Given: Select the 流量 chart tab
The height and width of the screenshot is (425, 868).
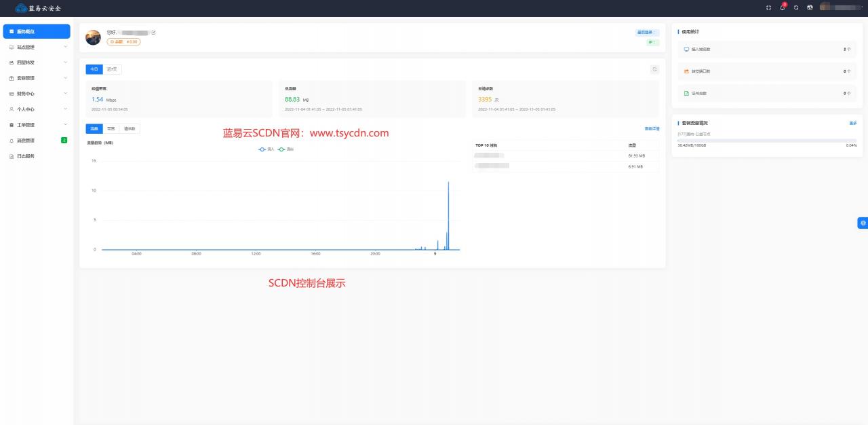Looking at the screenshot, I should tap(94, 128).
